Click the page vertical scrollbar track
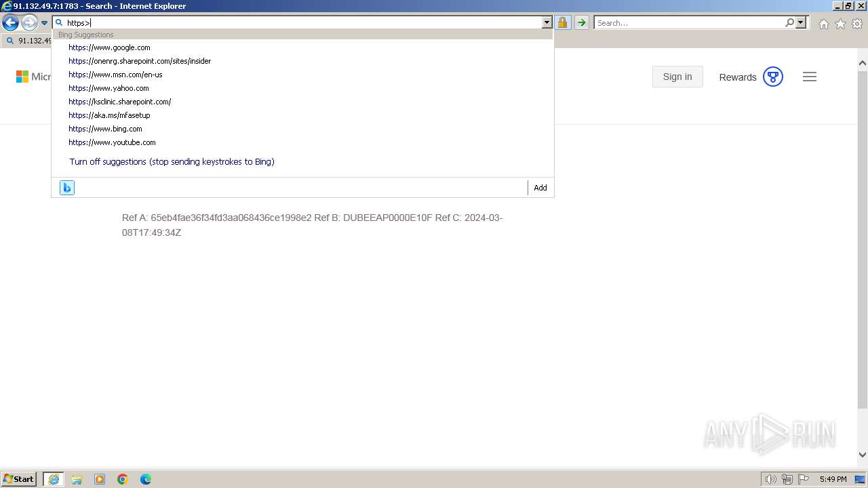The height and width of the screenshot is (488, 868). 863,259
